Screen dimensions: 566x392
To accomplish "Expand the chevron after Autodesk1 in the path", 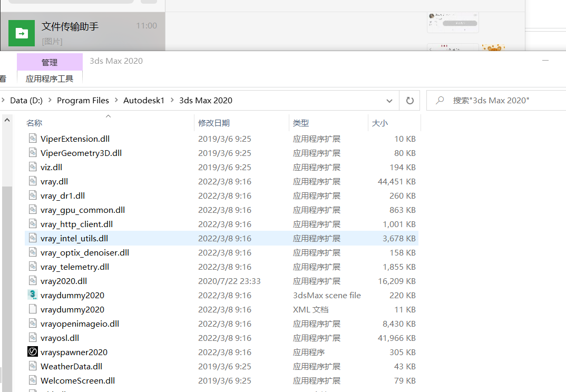I will (x=172, y=100).
